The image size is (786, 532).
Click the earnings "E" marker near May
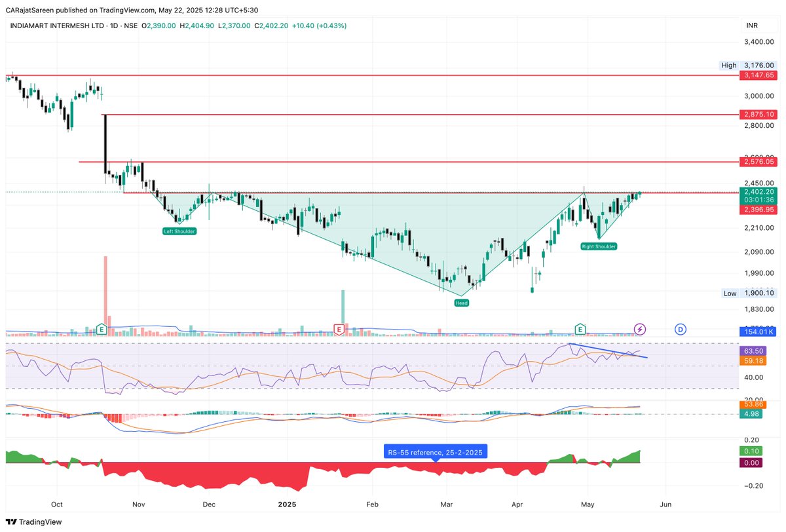[580, 328]
